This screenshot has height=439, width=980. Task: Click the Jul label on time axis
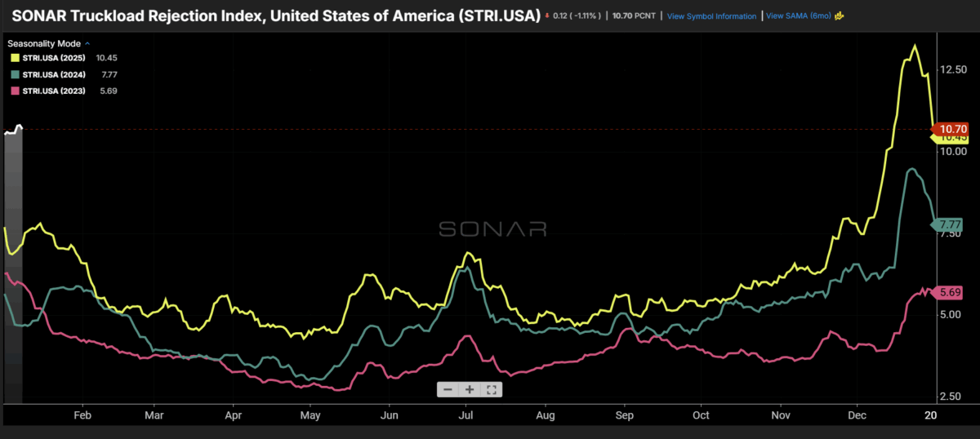(x=466, y=415)
